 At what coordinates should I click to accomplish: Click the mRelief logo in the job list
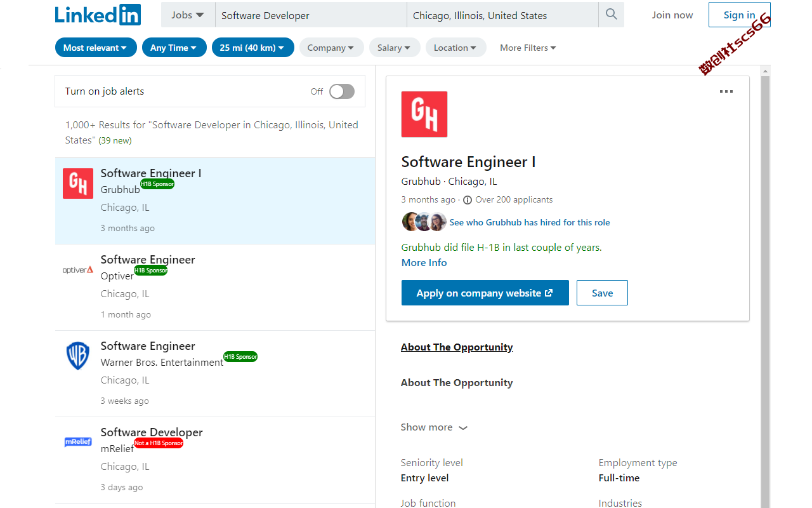[x=78, y=442]
